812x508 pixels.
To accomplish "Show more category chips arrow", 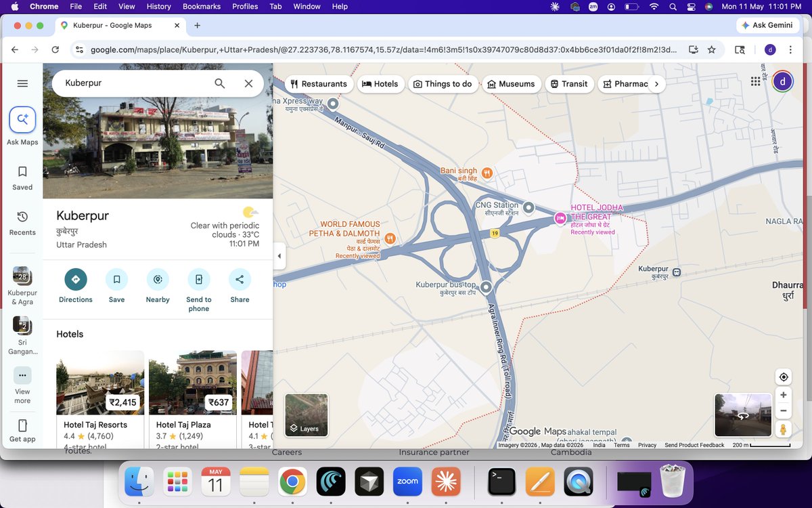I will click(656, 84).
